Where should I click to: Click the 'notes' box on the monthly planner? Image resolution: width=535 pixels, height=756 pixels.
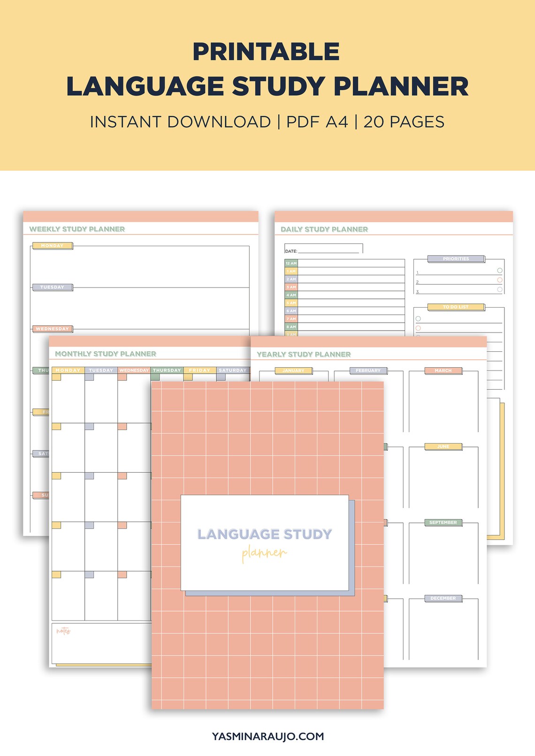tap(101, 643)
